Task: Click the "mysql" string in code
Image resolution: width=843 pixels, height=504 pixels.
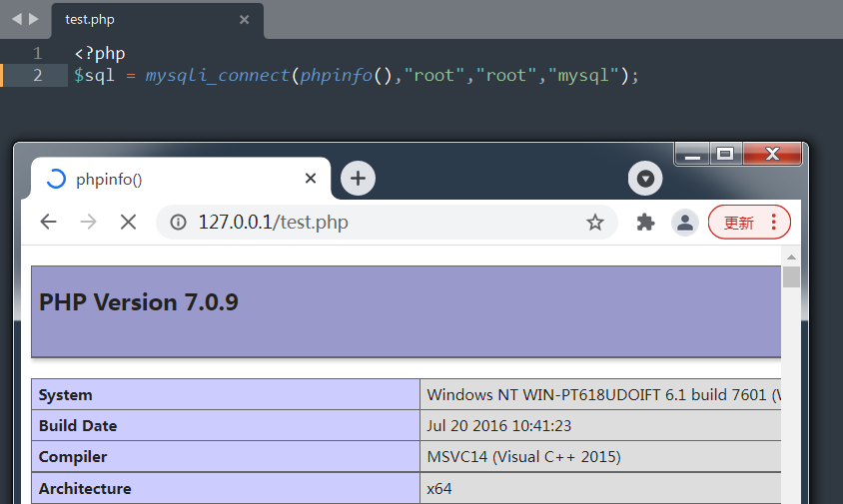Action: 583,75
